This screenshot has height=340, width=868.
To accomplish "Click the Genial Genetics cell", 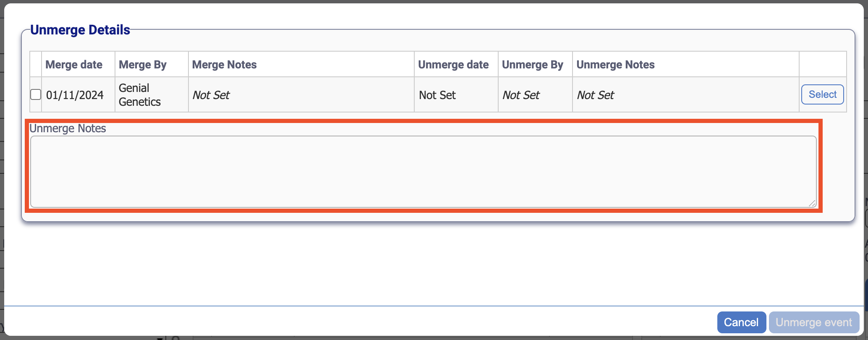I will [x=140, y=95].
